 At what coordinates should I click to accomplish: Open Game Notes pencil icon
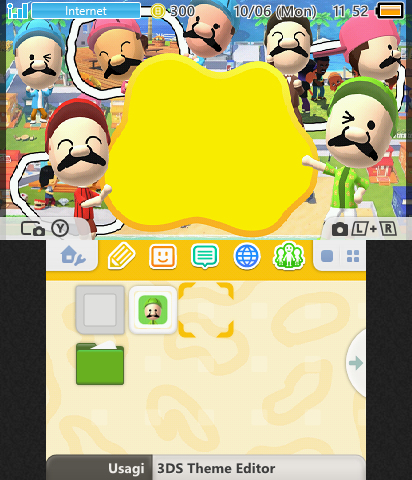[x=121, y=256]
